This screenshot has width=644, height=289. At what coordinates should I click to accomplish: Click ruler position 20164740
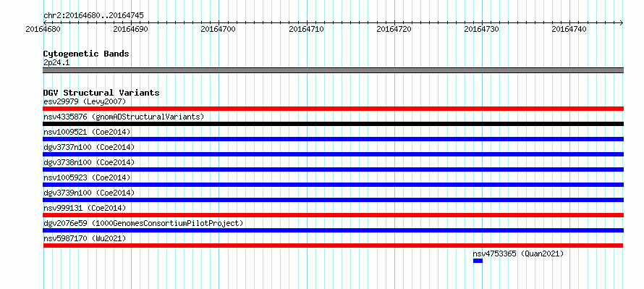pos(569,29)
